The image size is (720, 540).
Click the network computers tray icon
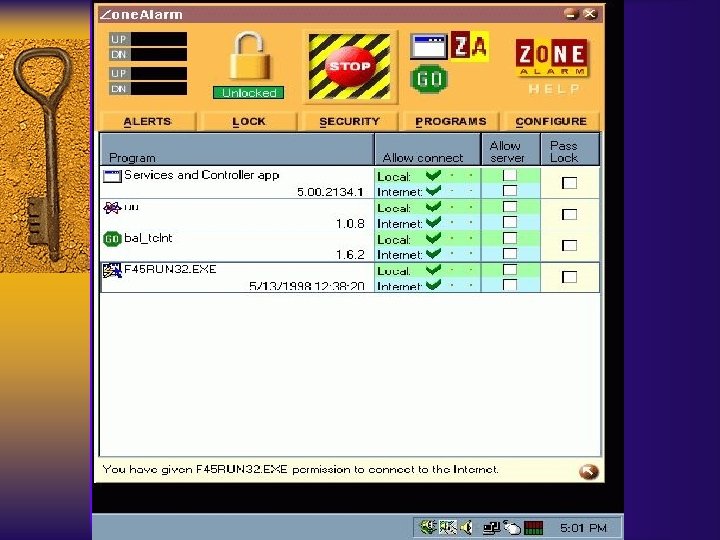[491, 528]
